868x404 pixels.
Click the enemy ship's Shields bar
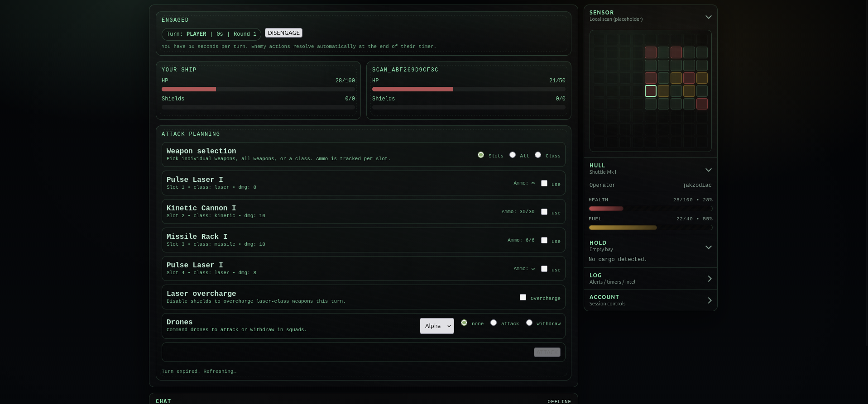click(x=469, y=107)
